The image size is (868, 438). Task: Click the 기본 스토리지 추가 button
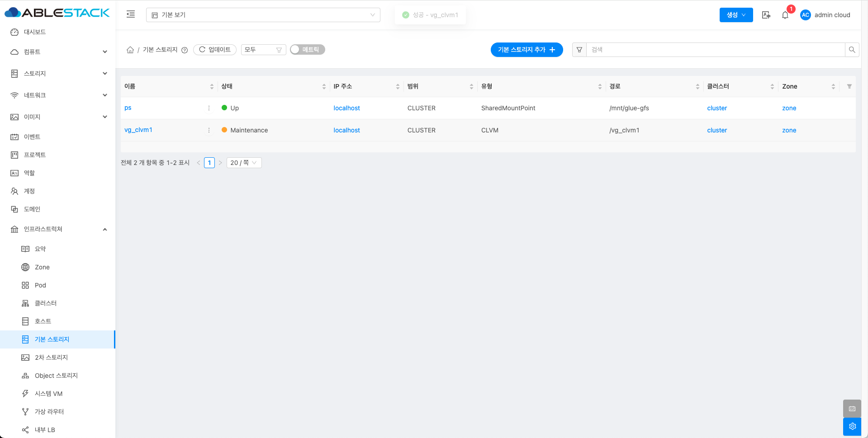(526, 50)
